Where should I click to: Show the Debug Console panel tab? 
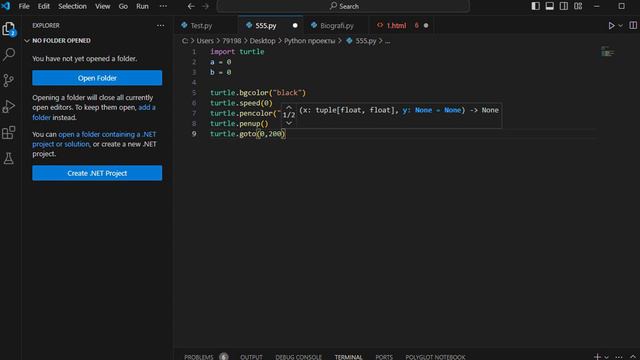click(298, 357)
